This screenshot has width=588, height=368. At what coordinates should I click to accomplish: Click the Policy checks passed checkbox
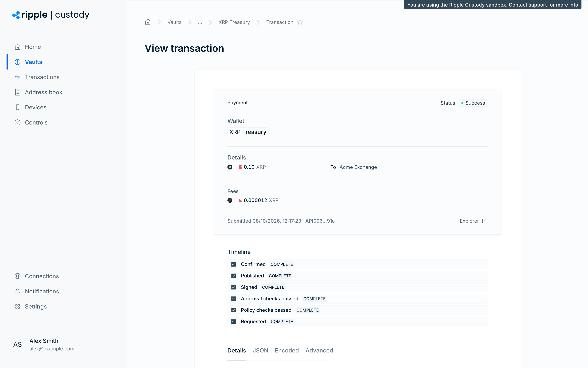click(x=234, y=310)
